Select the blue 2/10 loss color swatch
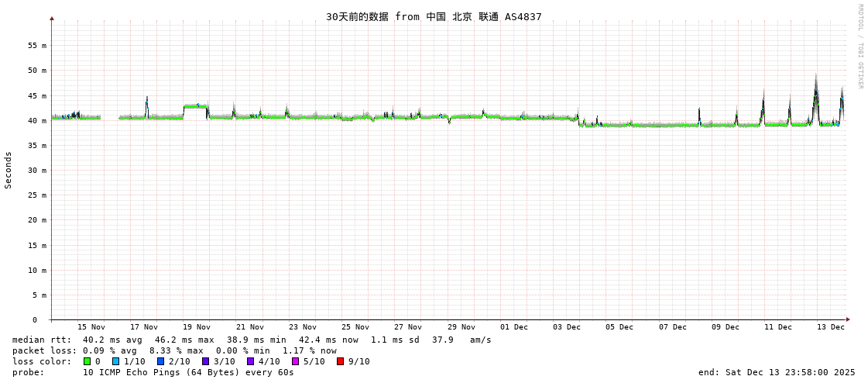The height and width of the screenshot is (383, 868). coord(160,361)
